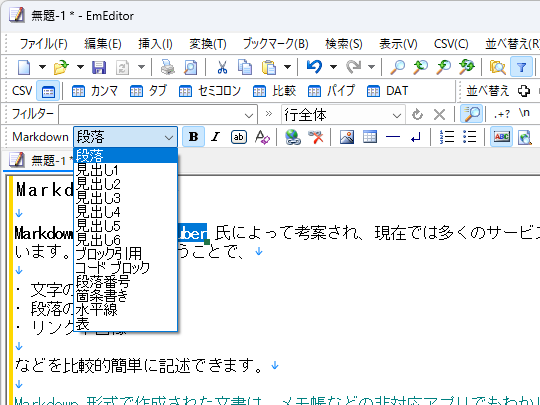
Task: Open preview in browser icon
Action: click(x=525, y=137)
